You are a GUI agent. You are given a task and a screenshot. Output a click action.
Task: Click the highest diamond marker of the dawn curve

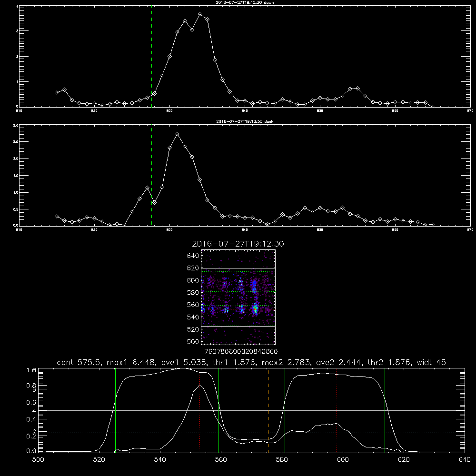pyautogui.click(x=200, y=14)
